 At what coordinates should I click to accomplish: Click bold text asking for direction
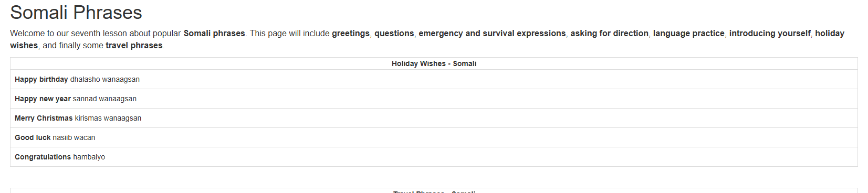(610, 34)
